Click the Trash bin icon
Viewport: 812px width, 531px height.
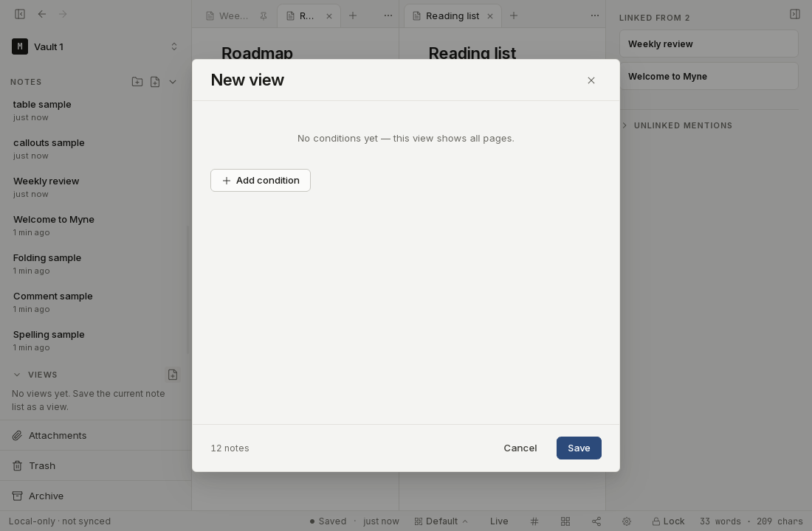pos(17,466)
